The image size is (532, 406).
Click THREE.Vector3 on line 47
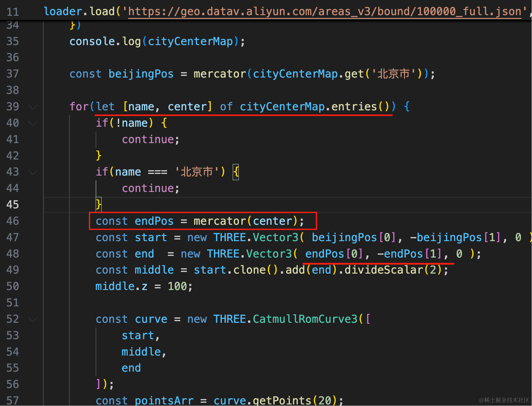point(256,237)
